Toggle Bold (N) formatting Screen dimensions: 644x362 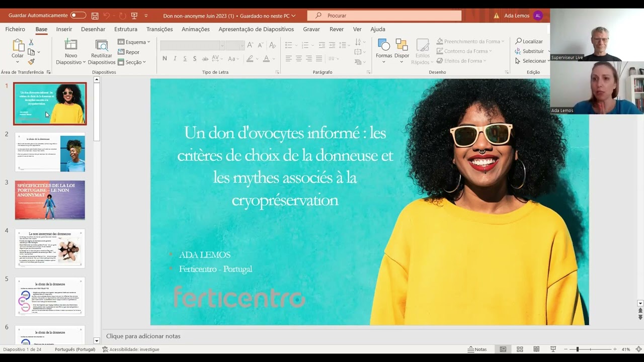point(165,59)
